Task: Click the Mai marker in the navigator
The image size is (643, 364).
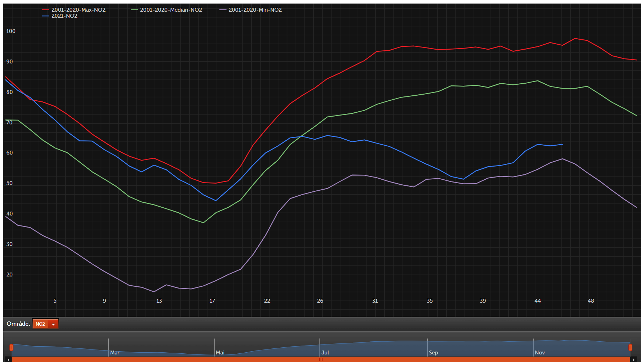Action: coord(220,353)
